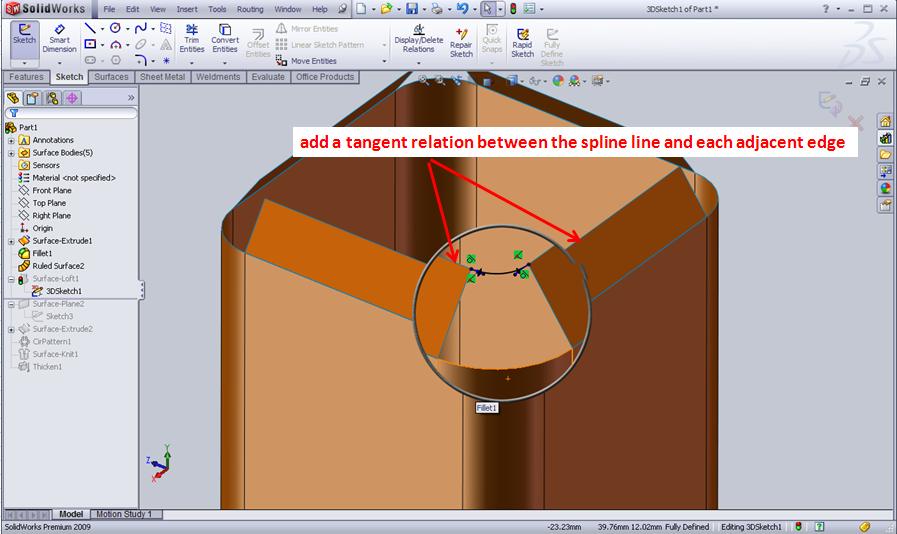
Task: Open Edit Appearance color wheel in view toolbar
Action: pos(558,81)
